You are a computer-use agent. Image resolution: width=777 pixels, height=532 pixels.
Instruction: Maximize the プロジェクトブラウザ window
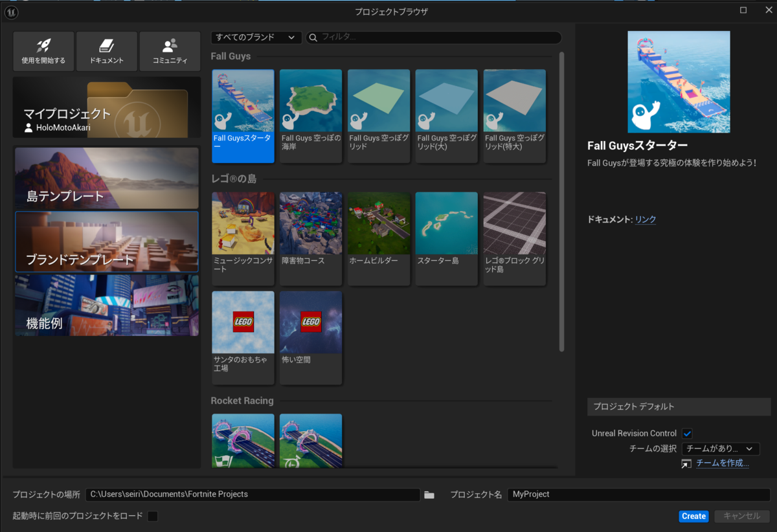tap(743, 10)
